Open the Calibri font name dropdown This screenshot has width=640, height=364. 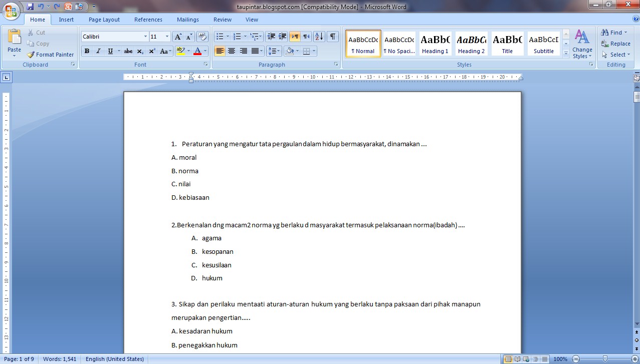point(145,37)
